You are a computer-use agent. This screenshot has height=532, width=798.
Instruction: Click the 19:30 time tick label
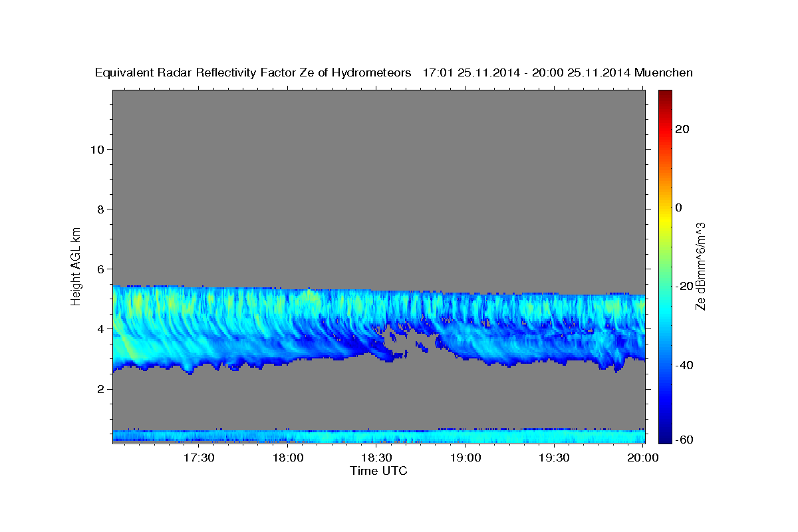(x=554, y=458)
